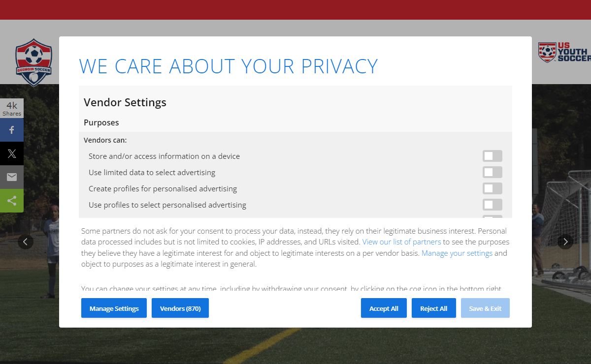Share the page on Facebook
591x364 pixels.
click(x=12, y=130)
